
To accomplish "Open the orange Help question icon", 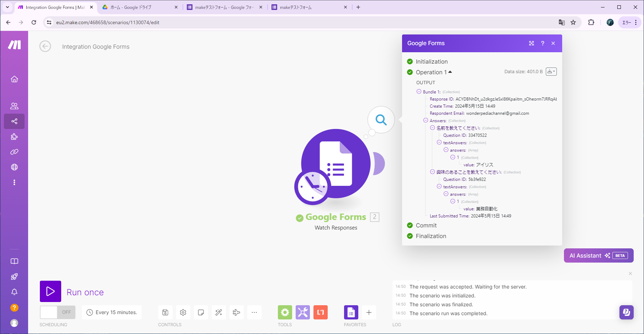I will point(14,308).
